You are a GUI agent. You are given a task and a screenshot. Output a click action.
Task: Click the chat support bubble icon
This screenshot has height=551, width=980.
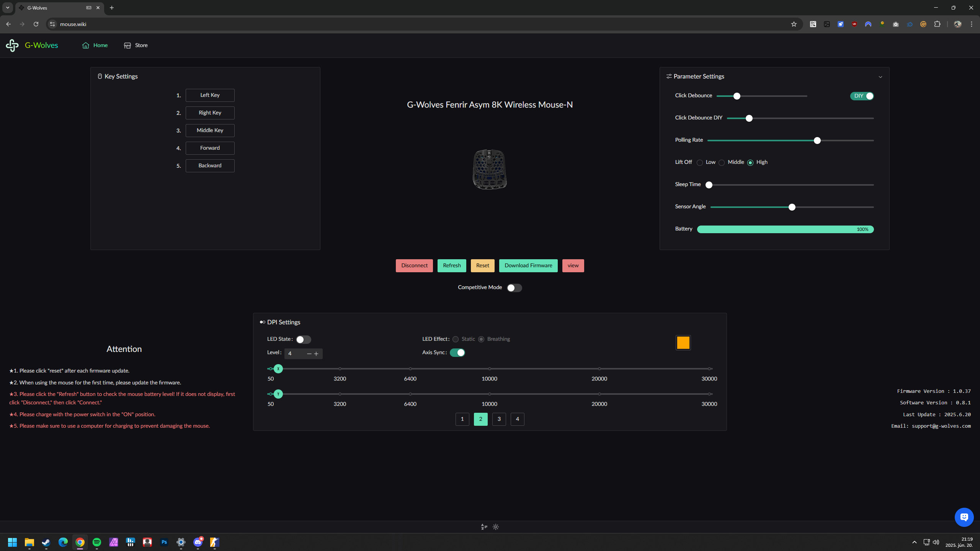coord(964,517)
